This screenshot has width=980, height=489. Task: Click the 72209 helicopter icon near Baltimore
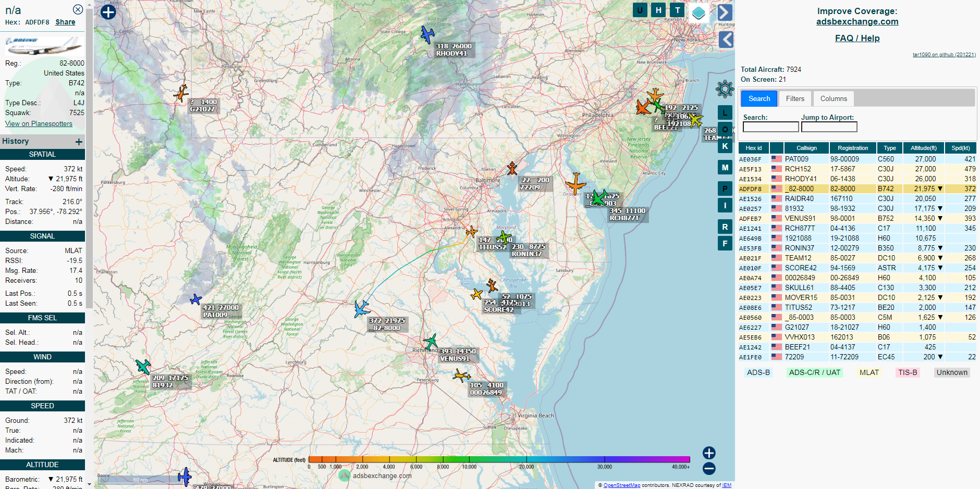coord(512,168)
